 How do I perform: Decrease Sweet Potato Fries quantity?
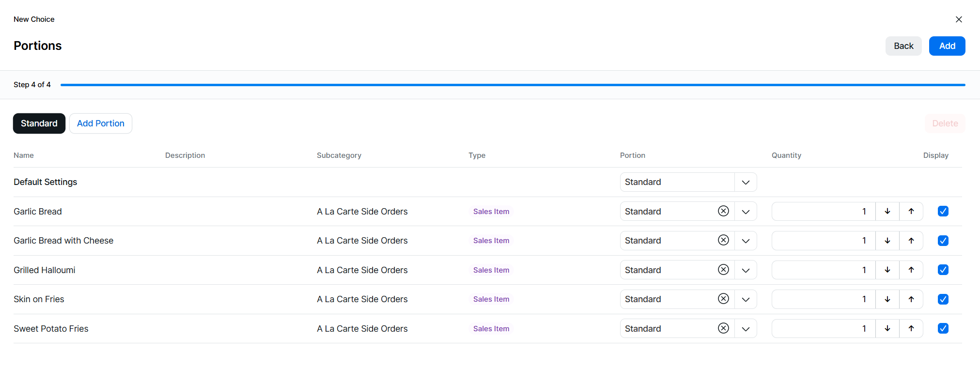point(887,328)
